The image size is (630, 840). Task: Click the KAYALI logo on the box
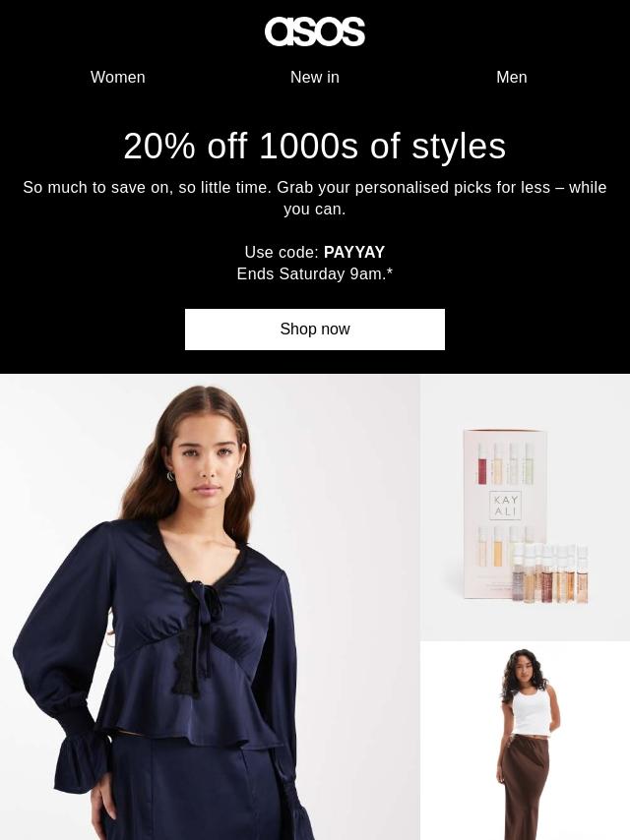[505, 506]
